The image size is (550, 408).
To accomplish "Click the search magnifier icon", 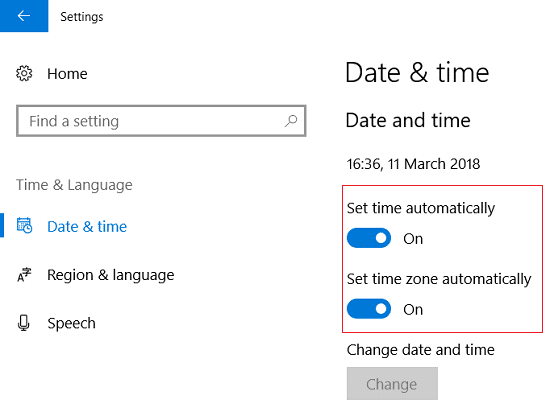I will click(x=291, y=121).
